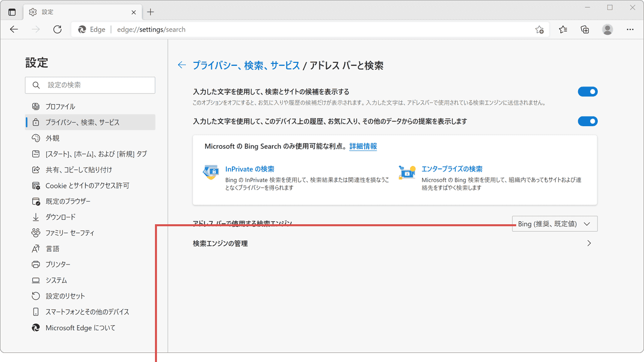This screenshot has width=644, height=362.
Task: Open ファミリー セーフティ settings
Action: [90, 233]
